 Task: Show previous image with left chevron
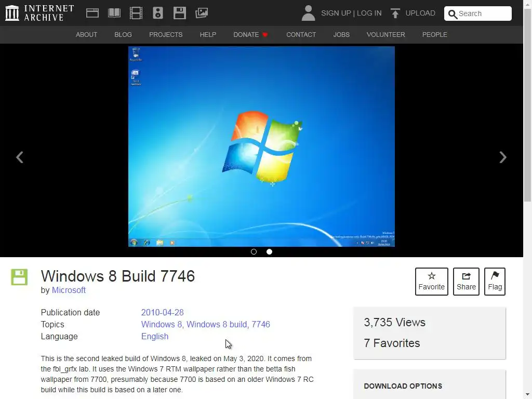pos(20,157)
